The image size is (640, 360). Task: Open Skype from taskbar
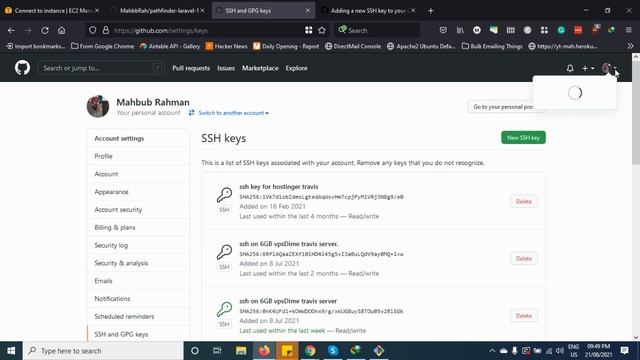pyautogui.click(x=333, y=351)
